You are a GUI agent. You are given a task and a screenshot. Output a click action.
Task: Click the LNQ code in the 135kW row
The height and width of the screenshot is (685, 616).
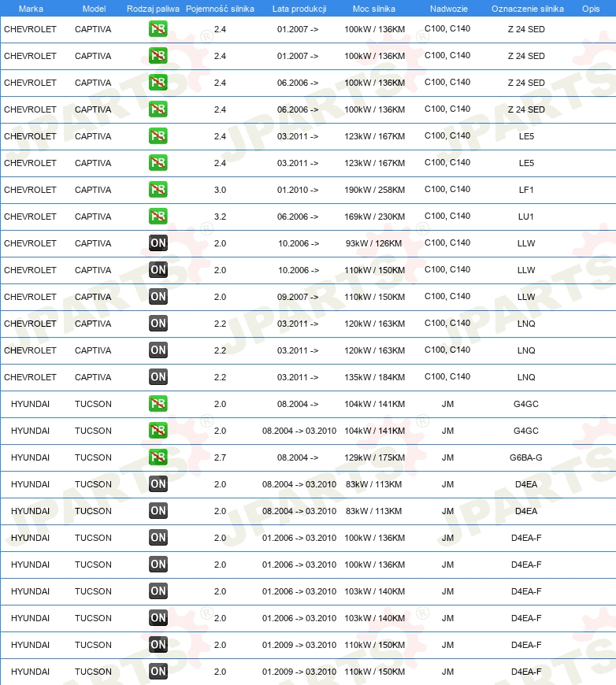pos(526,377)
